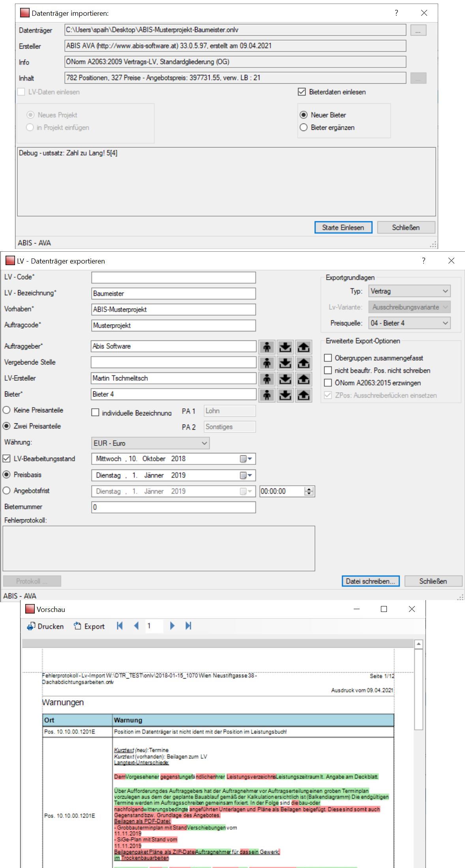The height and width of the screenshot is (868, 465).
Task: Jump to last page in Vorschau
Action: 188,626
